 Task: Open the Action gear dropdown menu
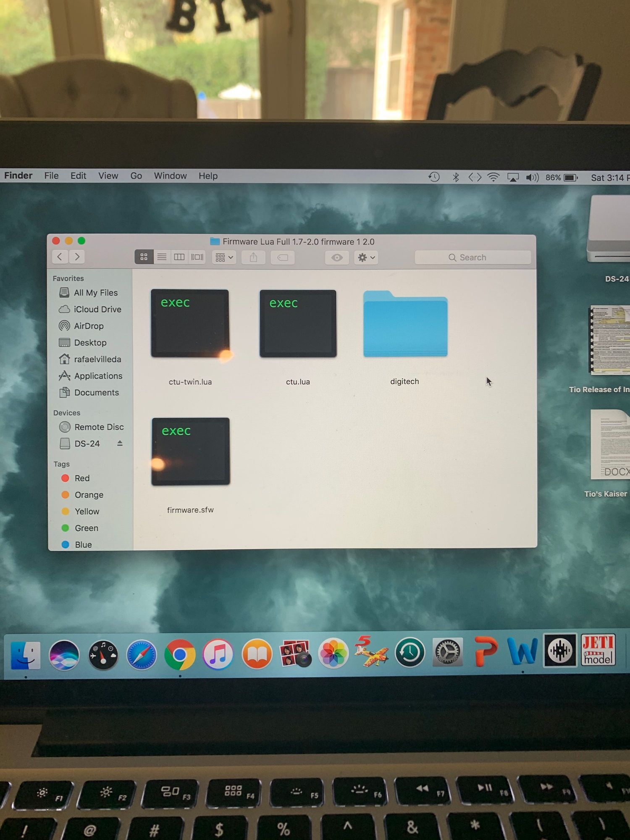366,257
